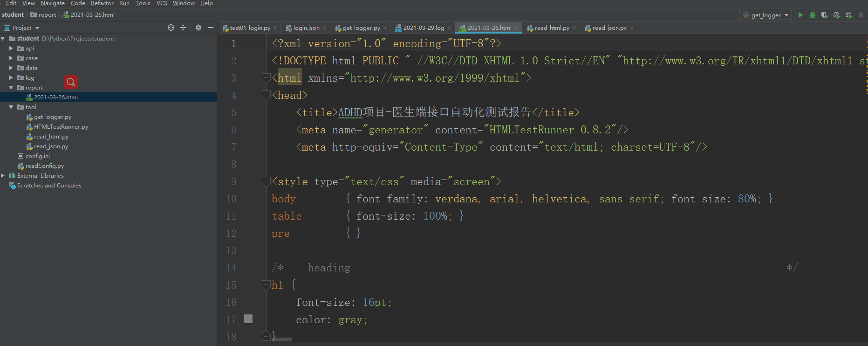Viewport: 868px width, 346px height.
Task: Expand the api folder
Action: point(11,48)
